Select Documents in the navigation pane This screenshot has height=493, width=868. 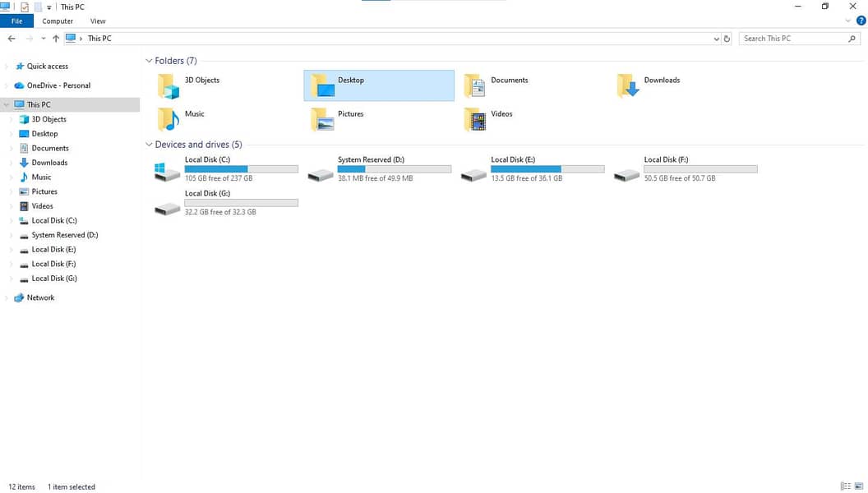coord(50,148)
